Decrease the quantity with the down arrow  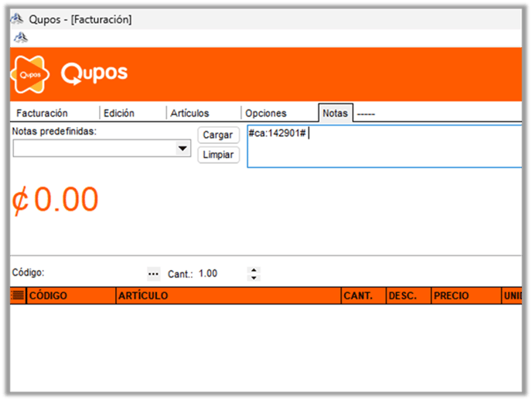click(254, 278)
